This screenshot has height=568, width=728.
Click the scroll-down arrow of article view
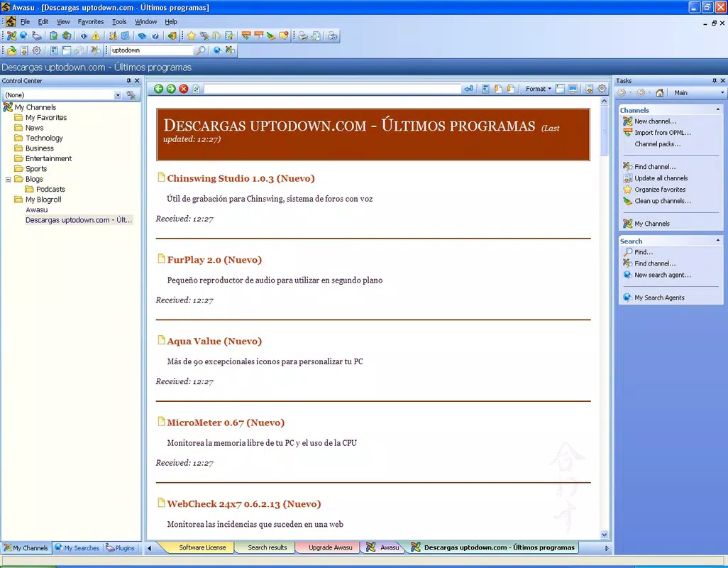coord(604,535)
